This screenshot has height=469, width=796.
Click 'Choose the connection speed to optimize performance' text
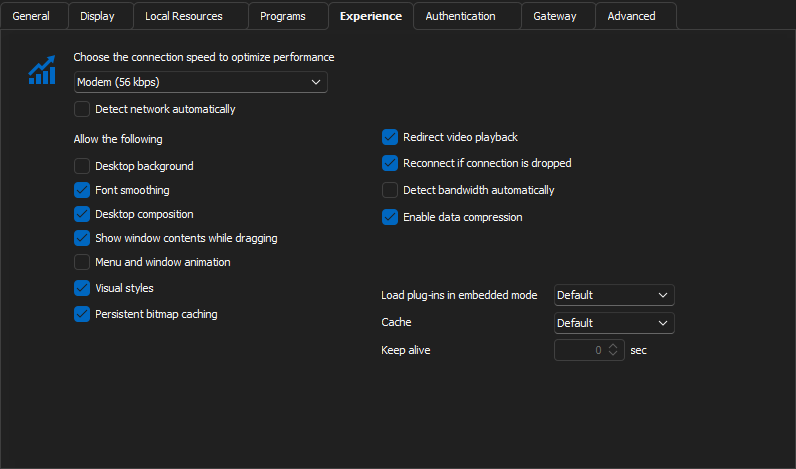tap(204, 57)
